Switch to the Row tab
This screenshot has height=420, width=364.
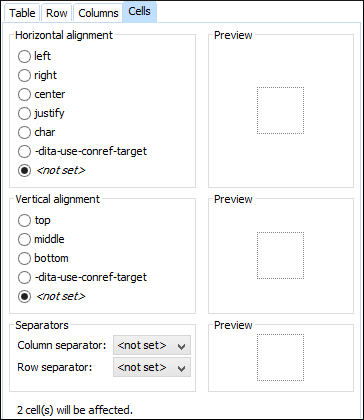coord(57,13)
